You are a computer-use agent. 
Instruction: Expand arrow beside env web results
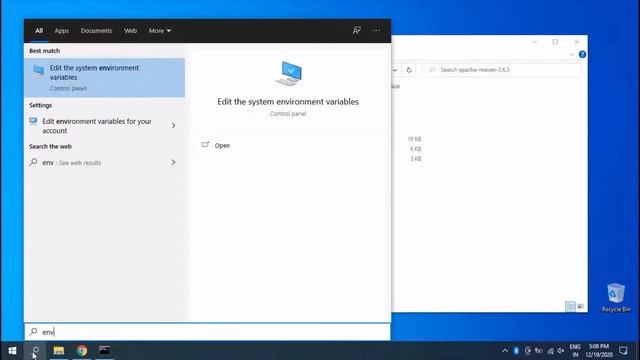click(173, 162)
